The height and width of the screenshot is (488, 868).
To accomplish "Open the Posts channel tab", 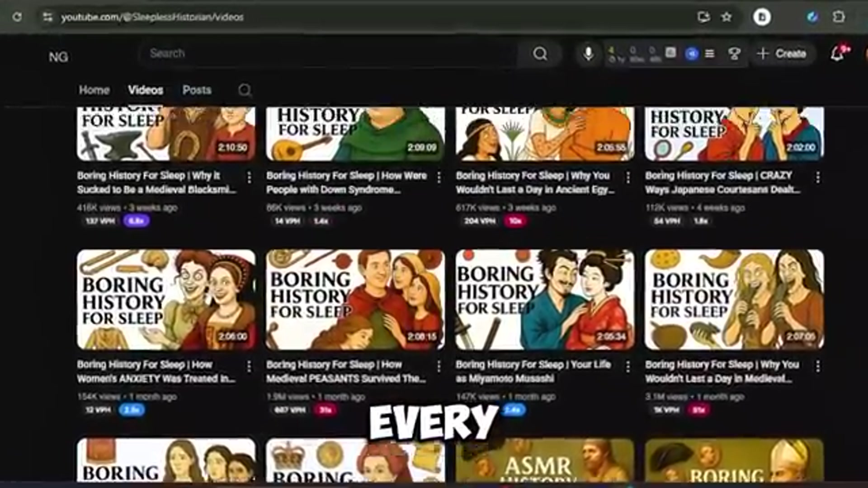I will point(197,90).
